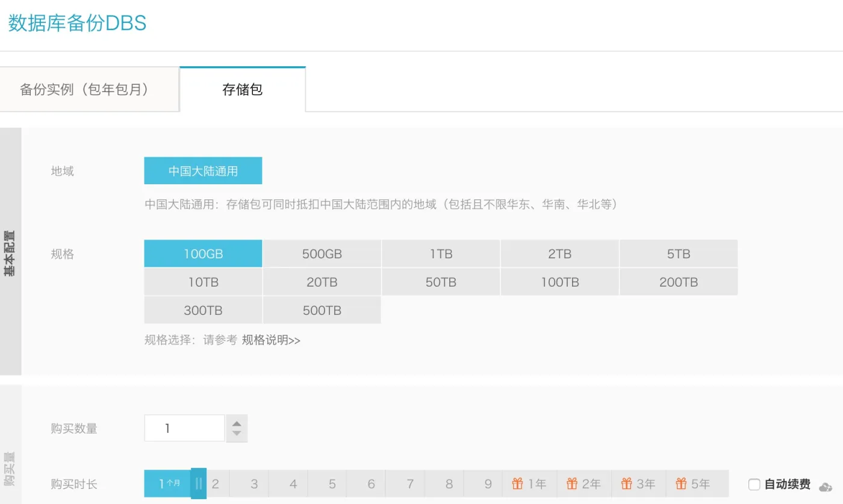This screenshot has width=843, height=504.
Task: Pick the 1TB storage size
Action: click(441, 254)
